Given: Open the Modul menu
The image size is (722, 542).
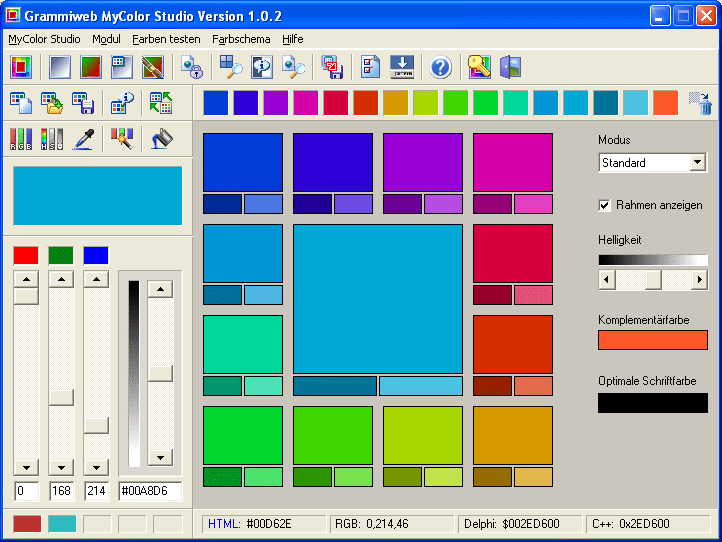Looking at the screenshot, I should [x=106, y=39].
